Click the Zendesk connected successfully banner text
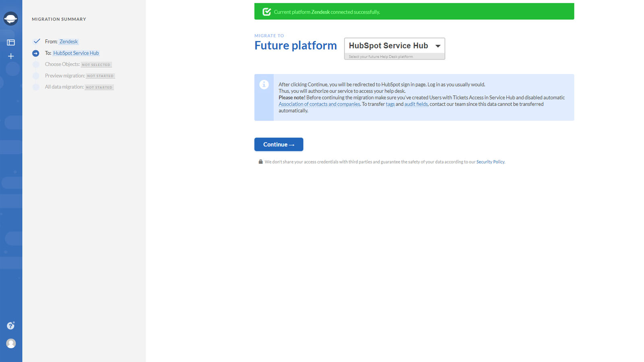 click(x=327, y=12)
